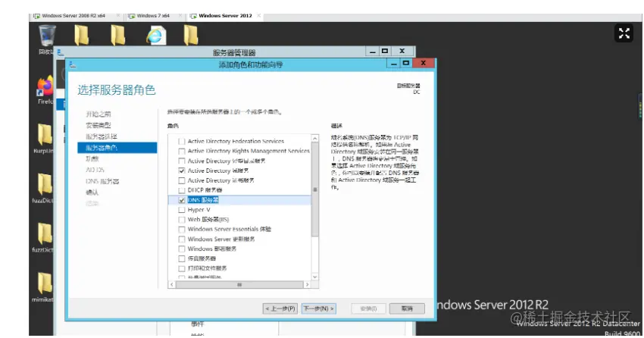
Task: Open the Internet Explorer document icon on the desktop
Action: click(156, 36)
